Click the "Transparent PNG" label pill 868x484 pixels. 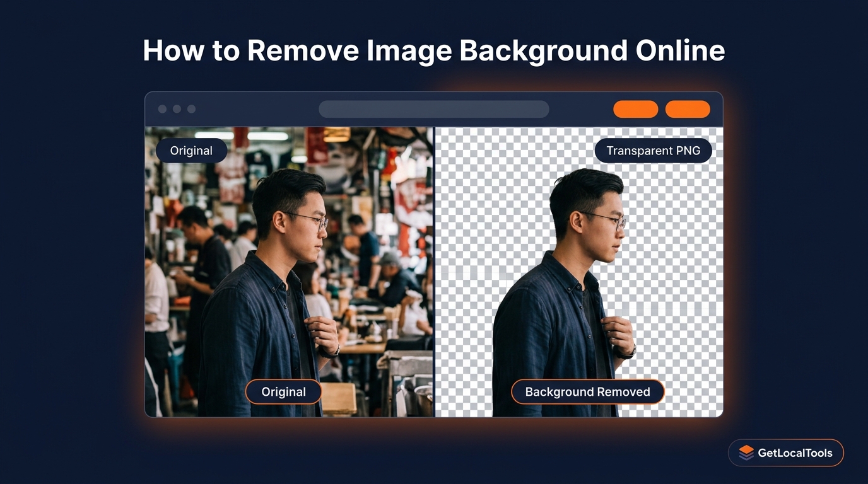click(x=653, y=151)
